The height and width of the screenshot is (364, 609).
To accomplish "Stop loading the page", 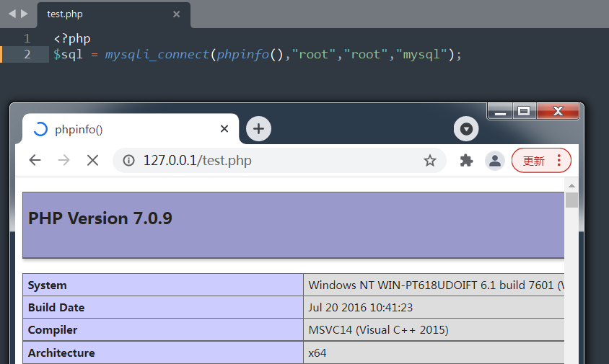I will tap(92, 160).
